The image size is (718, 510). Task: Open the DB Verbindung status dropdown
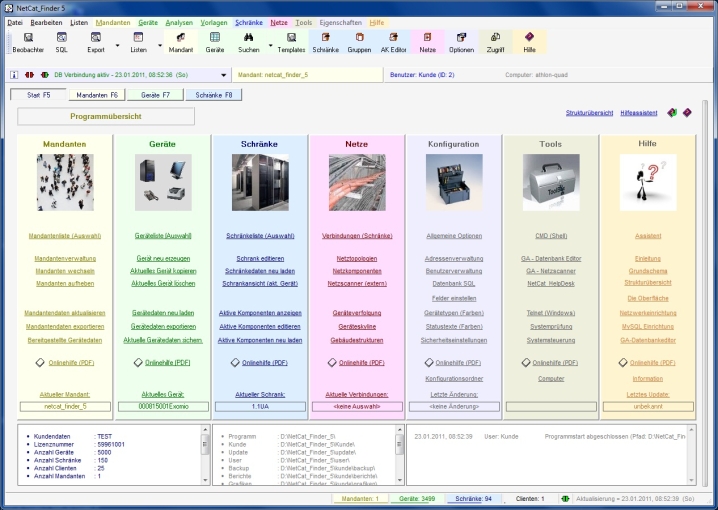click(x=222, y=74)
